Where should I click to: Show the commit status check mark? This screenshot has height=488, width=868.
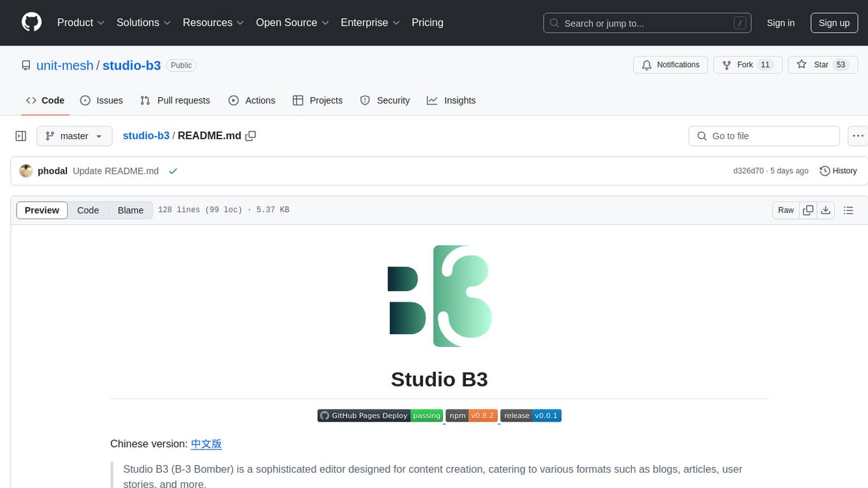(173, 171)
